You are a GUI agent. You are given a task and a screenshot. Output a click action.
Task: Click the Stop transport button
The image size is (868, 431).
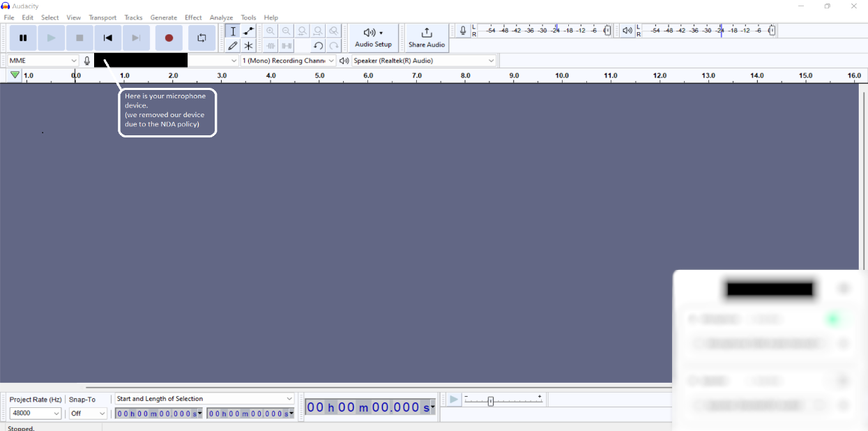[x=79, y=38]
